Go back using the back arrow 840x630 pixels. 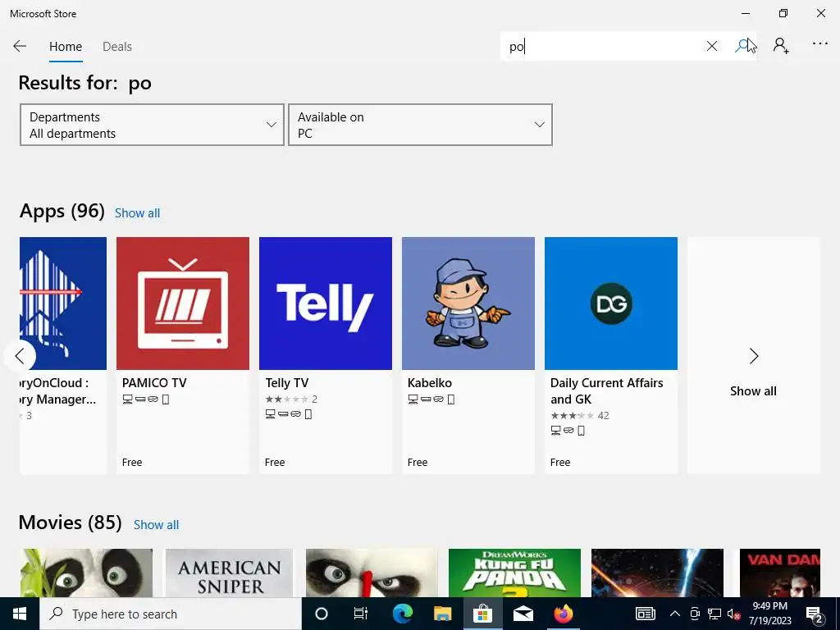coord(20,46)
